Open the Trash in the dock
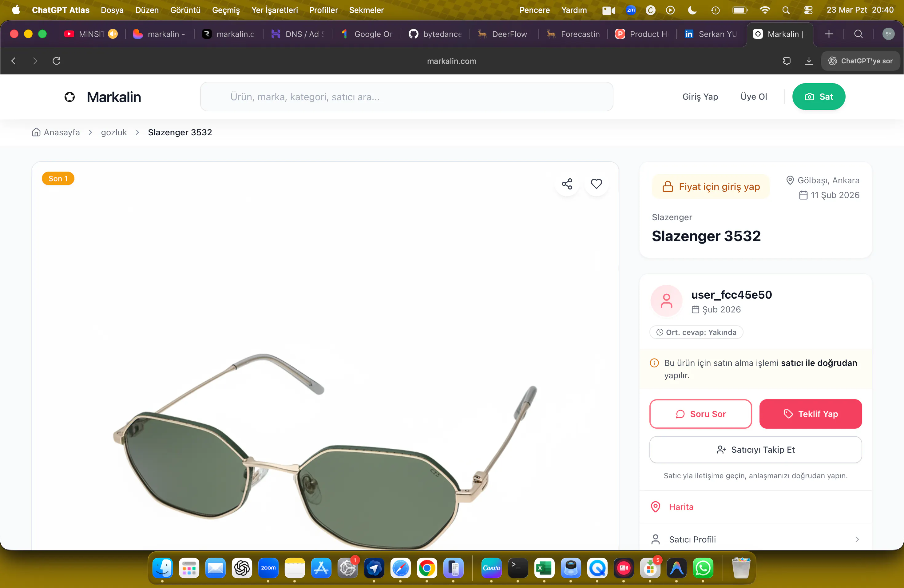The image size is (904, 588). (741, 568)
